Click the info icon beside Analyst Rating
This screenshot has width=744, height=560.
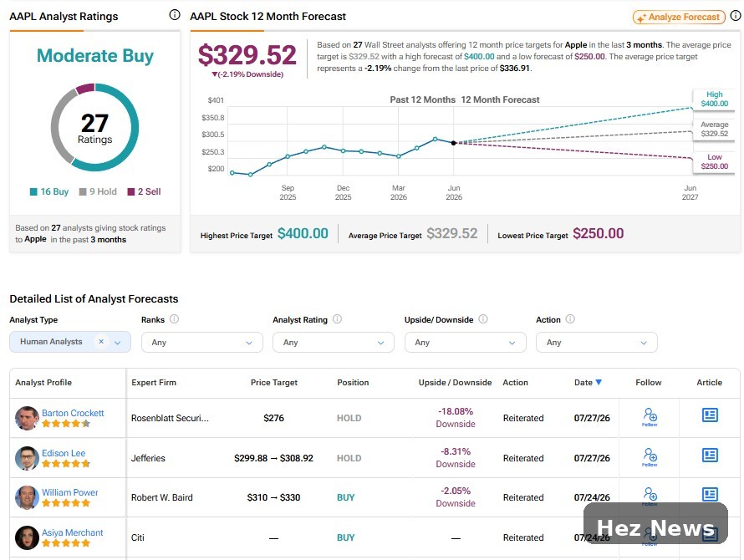[x=337, y=319]
